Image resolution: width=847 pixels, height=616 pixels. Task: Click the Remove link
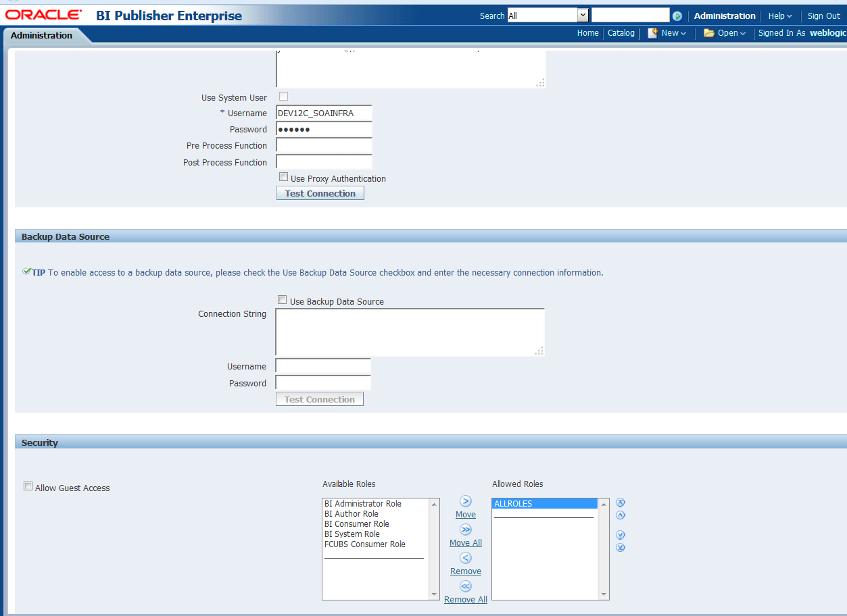(x=466, y=571)
